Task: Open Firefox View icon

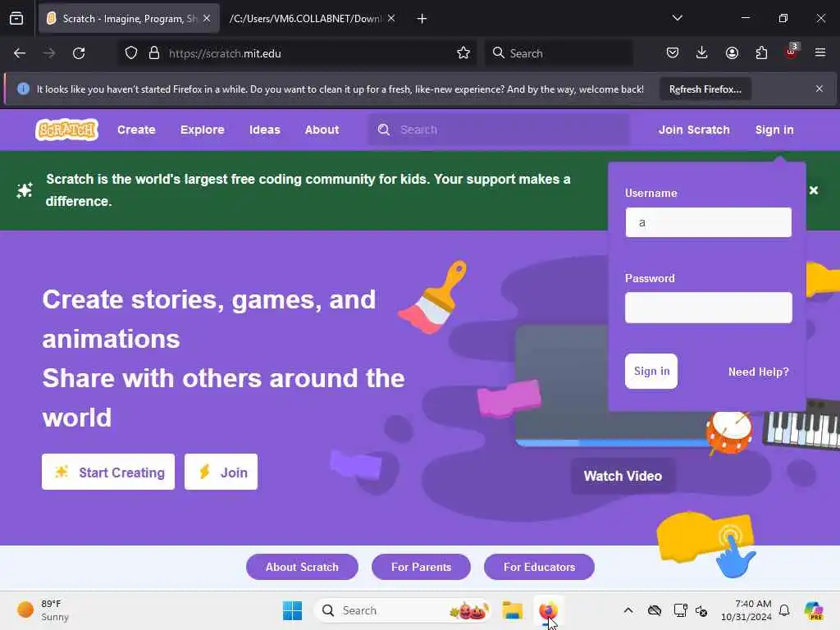Action: [x=16, y=19]
